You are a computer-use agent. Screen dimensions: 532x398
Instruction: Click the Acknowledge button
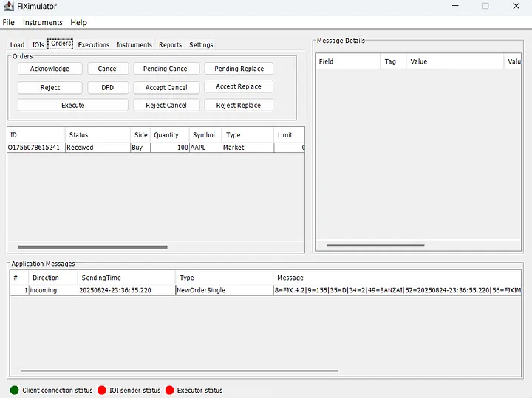pos(50,69)
